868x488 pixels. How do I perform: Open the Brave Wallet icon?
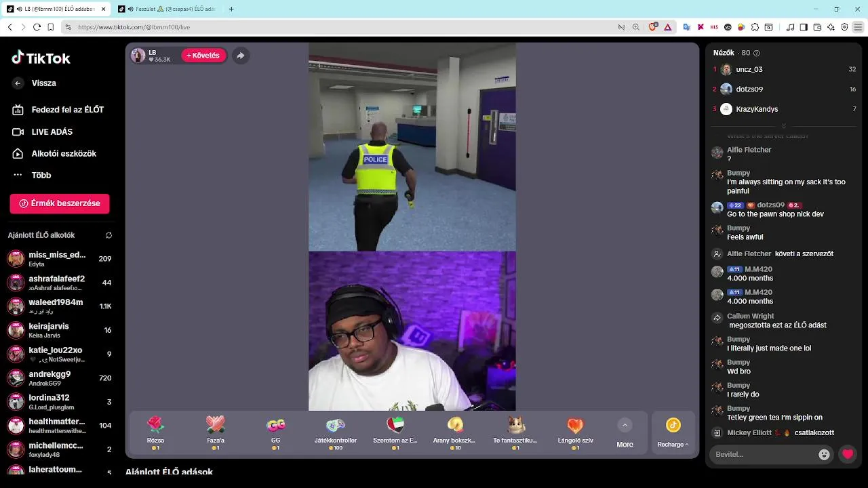pyautogui.click(x=817, y=27)
